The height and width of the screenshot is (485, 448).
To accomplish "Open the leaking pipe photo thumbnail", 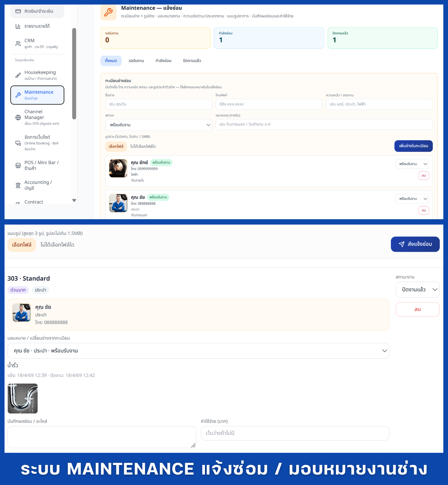I will coord(23,399).
